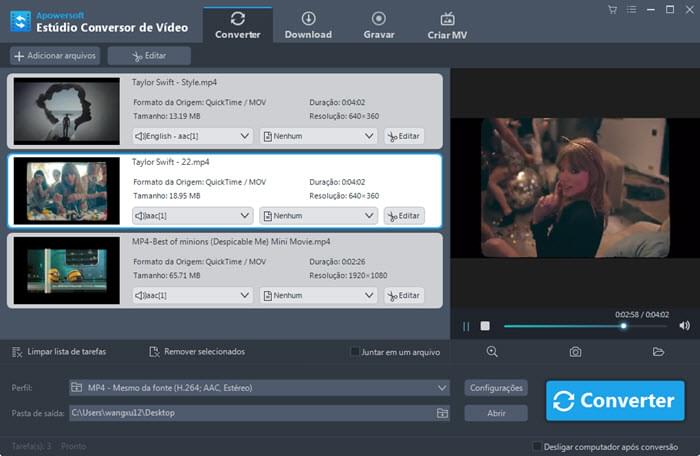Stop the video preview playback

pos(485,326)
